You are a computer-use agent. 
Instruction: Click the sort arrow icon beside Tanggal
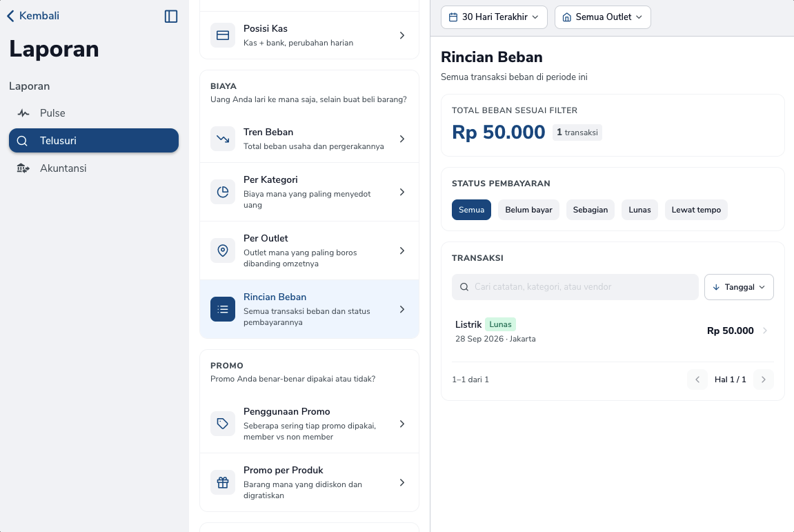pos(716,287)
